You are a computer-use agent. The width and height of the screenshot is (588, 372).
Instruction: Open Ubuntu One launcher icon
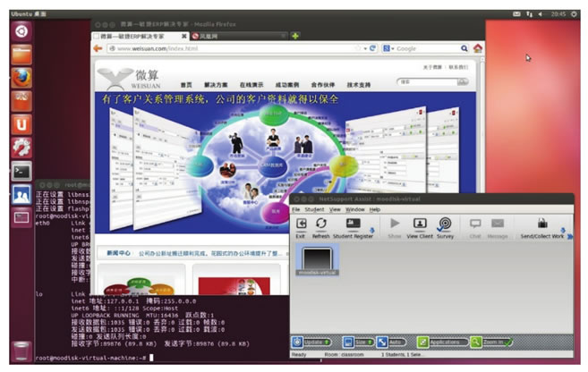pyautogui.click(x=21, y=124)
